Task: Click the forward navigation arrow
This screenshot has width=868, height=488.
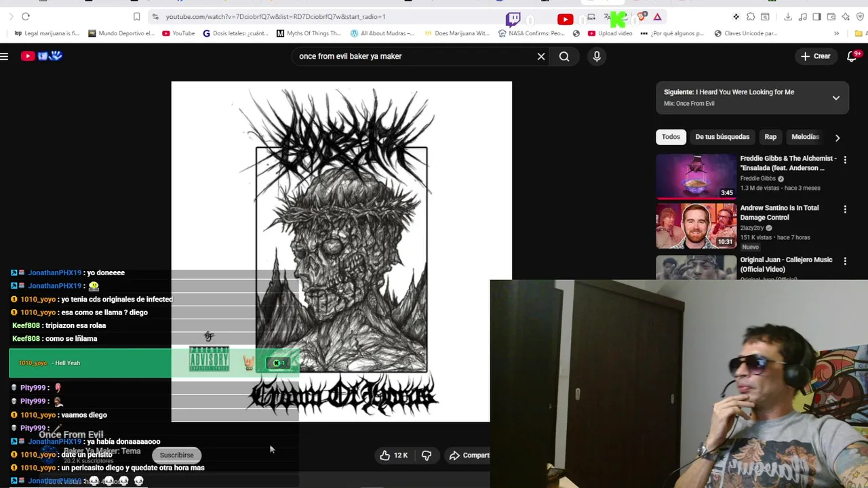Action: point(11,16)
